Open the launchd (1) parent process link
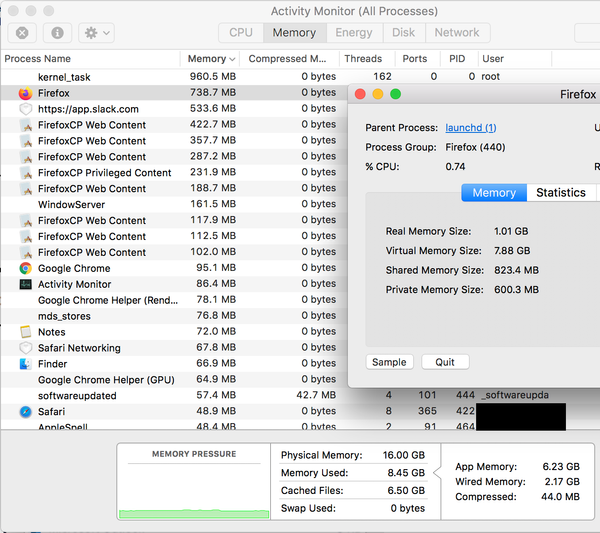The height and width of the screenshot is (533, 600). coord(471,127)
